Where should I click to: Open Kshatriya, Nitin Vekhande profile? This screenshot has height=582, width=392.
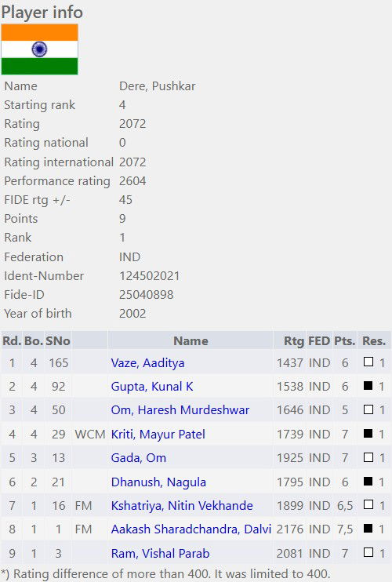pyautogui.click(x=182, y=506)
